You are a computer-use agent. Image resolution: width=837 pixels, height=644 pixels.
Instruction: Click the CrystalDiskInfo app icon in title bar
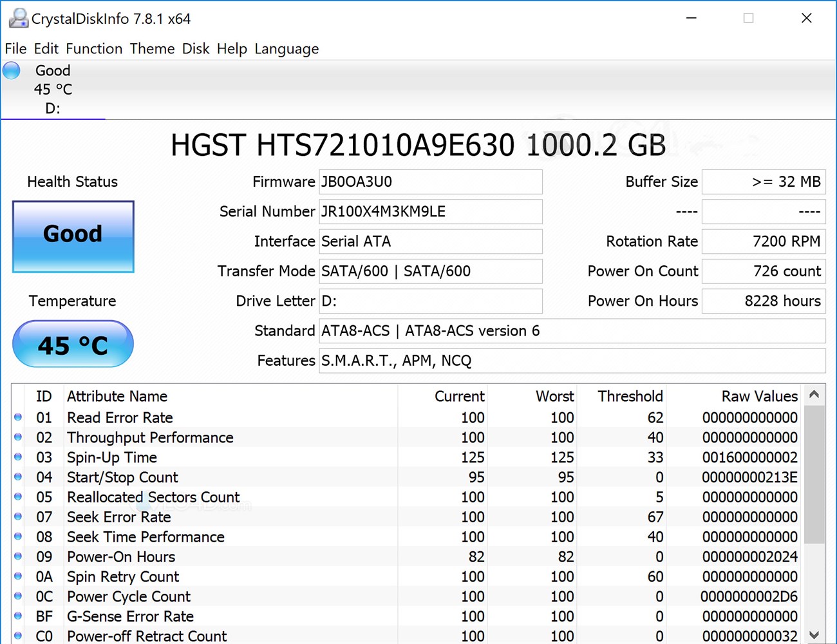click(18, 19)
